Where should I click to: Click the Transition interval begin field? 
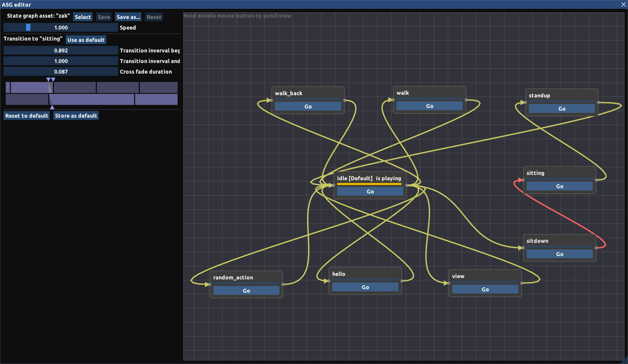click(61, 50)
